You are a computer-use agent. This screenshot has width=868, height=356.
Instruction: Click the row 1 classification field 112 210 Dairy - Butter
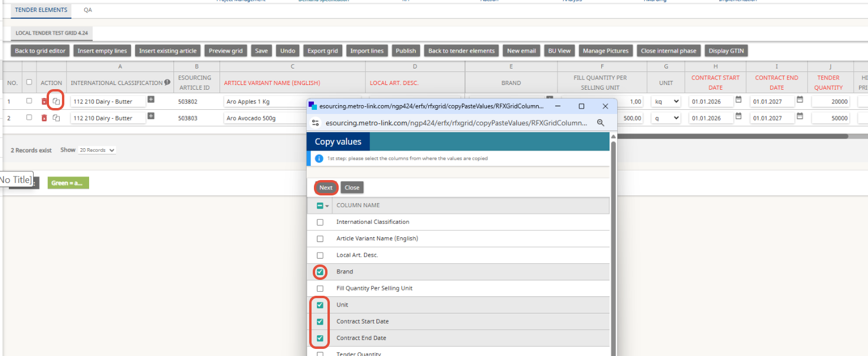pyautogui.click(x=108, y=102)
